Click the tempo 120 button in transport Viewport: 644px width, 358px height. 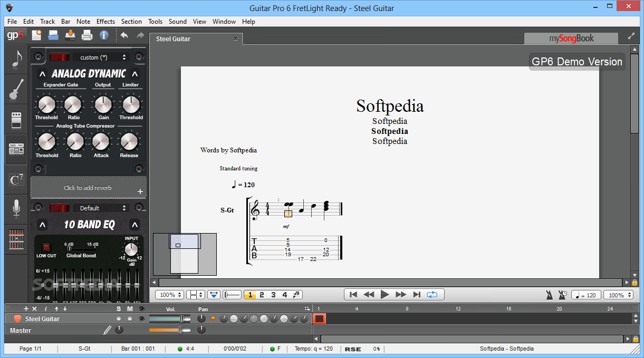(x=586, y=295)
